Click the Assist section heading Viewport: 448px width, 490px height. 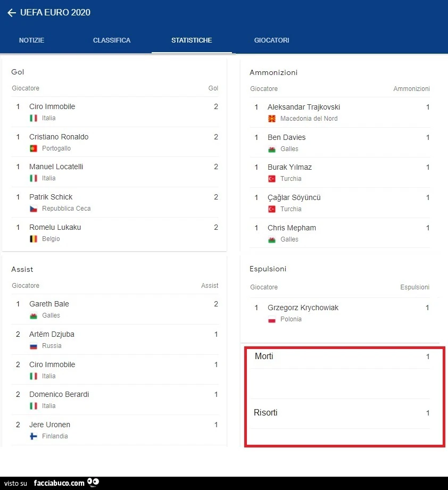click(x=22, y=269)
